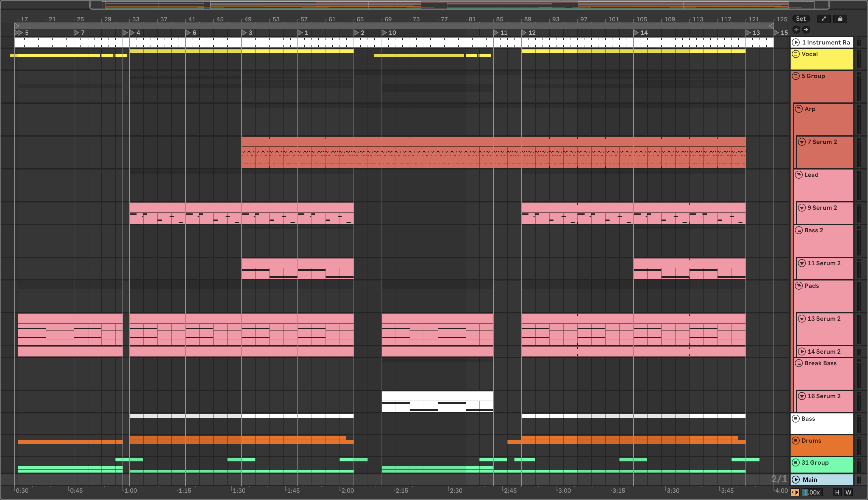Click the Set locator button
This screenshot has height=500, width=868.
tap(801, 19)
